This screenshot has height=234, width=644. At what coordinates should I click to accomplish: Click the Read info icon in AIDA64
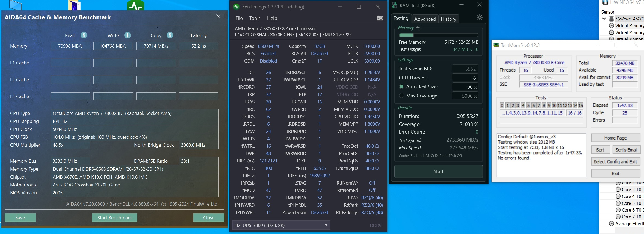[84, 35]
